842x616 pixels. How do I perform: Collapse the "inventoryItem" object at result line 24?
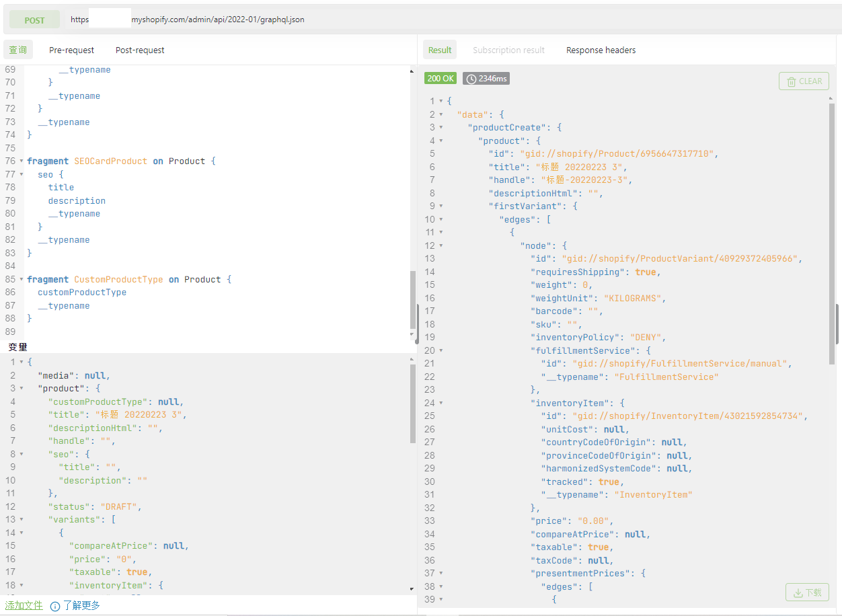441,403
